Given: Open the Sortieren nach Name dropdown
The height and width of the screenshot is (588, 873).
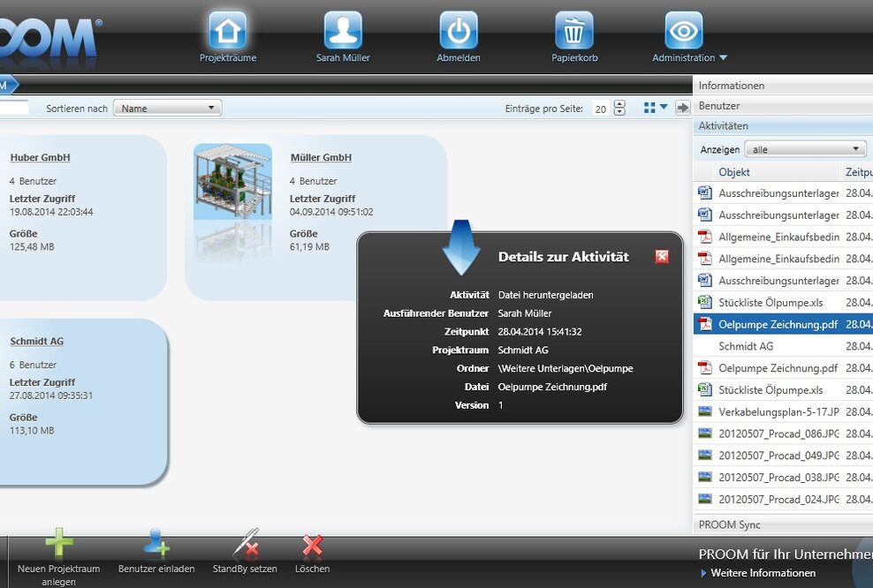Looking at the screenshot, I should tap(167, 107).
